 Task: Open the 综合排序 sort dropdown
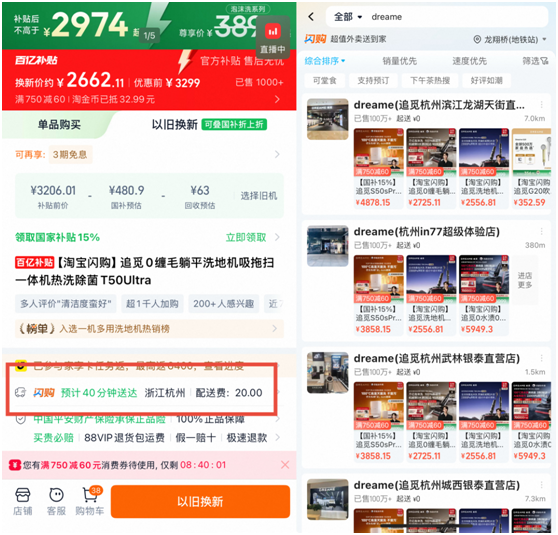tap(325, 61)
